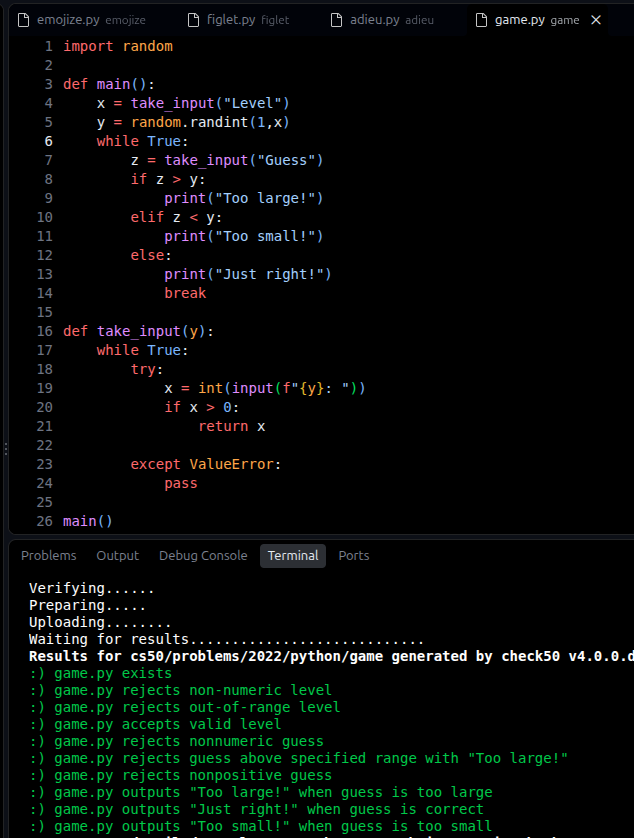
Task: Open the Ports panel tab
Action: pyautogui.click(x=354, y=556)
